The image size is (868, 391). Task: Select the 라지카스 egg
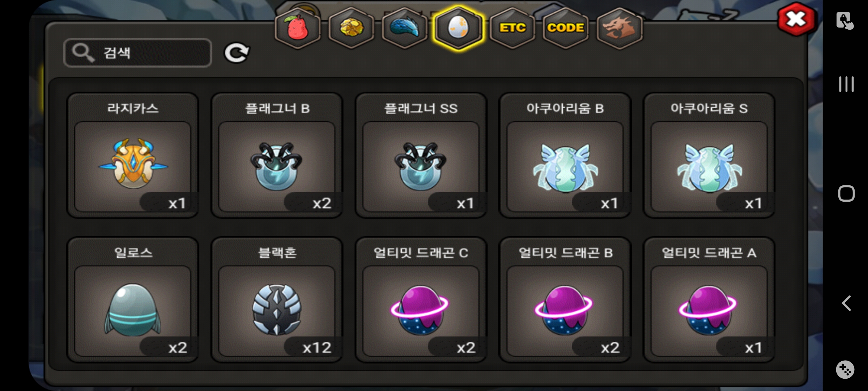pyautogui.click(x=133, y=155)
